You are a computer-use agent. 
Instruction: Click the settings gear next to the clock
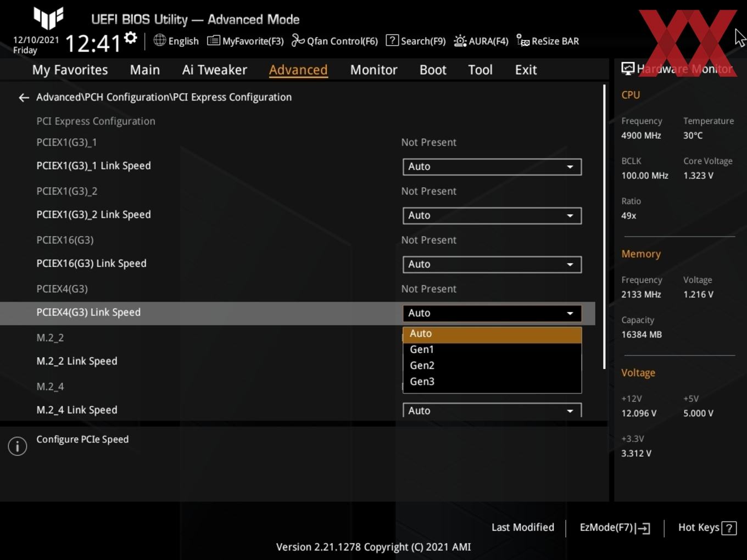(x=131, y=38)
